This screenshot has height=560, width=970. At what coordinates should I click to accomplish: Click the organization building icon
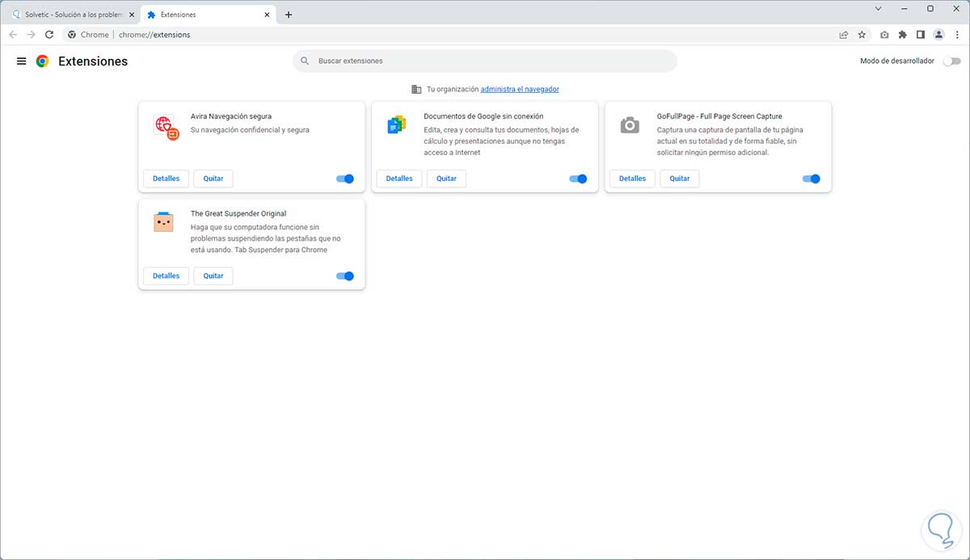tap(416, 89)
